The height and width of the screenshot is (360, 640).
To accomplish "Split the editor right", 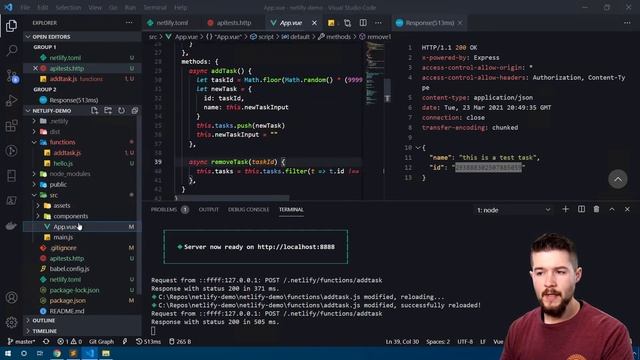I will point(363,23).
